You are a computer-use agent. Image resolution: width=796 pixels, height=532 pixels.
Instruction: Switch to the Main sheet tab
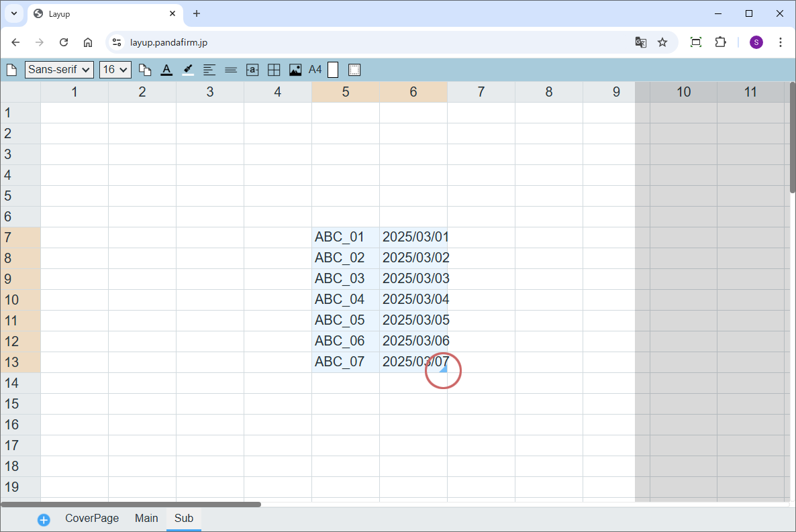pos(146,519)
